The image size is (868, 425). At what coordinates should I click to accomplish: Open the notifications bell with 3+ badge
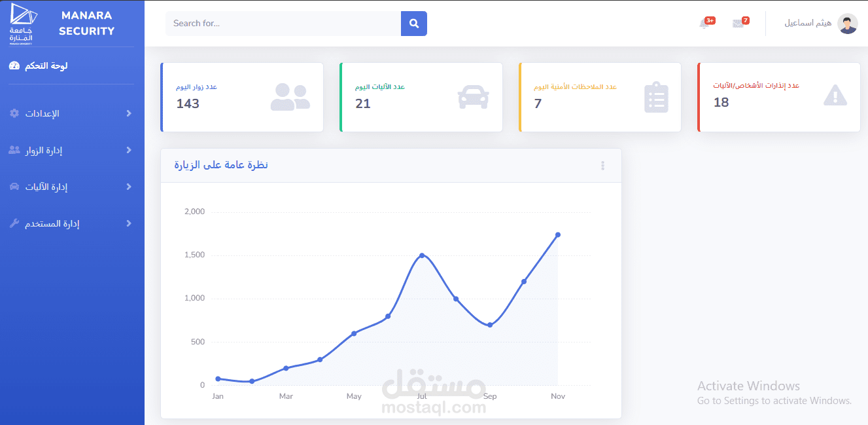(706, 23)
